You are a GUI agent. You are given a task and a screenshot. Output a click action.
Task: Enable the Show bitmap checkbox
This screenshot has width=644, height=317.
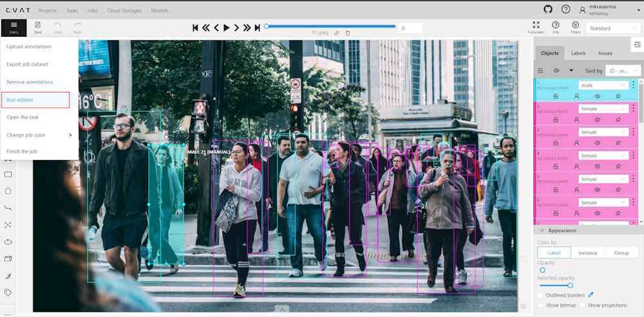[x=540, y=305]
